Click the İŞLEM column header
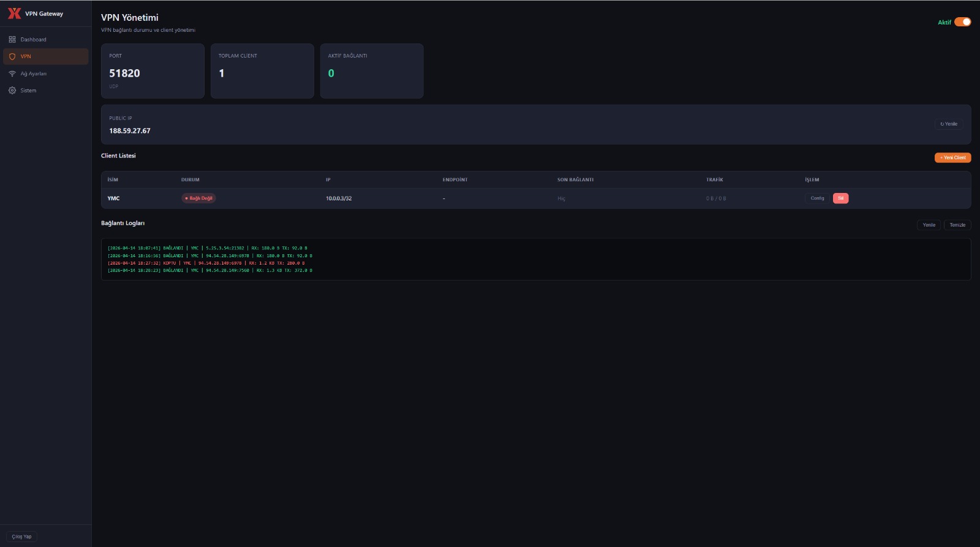This screenshot has width=980, height=547. [x=812, y=179]
